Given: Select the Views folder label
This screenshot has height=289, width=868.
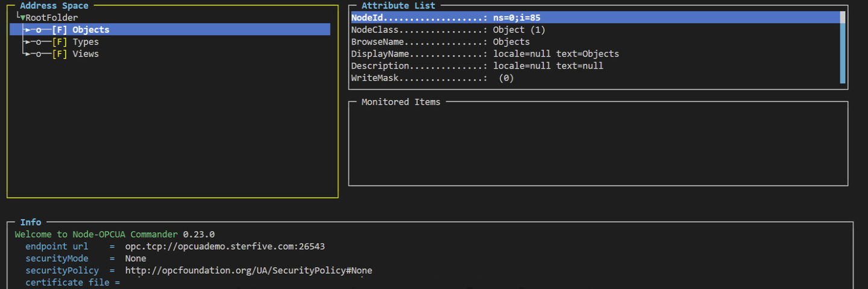Looking at the screenshot, I should (x=86, y=54).
